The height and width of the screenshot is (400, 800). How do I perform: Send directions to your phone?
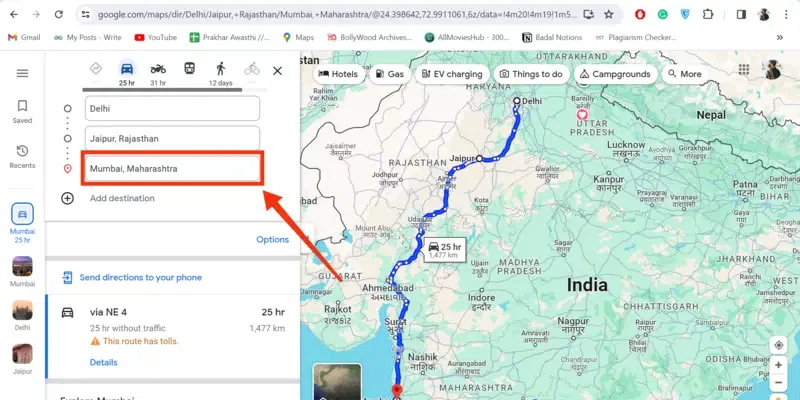tap(141, 278)
